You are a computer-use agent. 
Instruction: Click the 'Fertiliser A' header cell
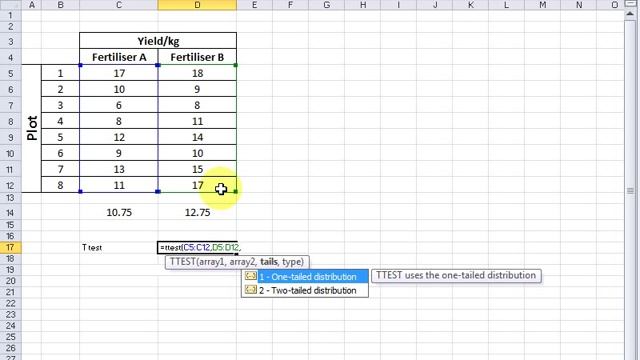[119, 57]
